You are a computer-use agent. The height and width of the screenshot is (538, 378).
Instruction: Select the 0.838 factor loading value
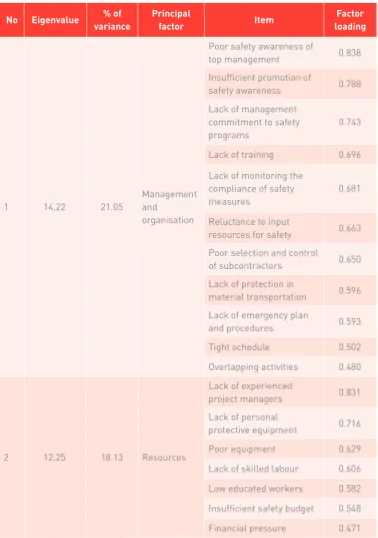350,53
